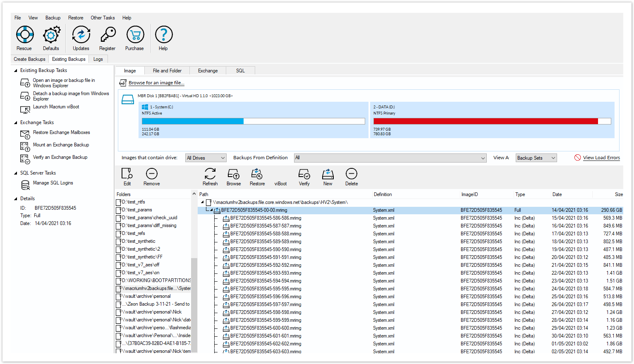Open the Backup Sets view dropdown
This screenshot has width=634, height=364.
tap(536, 158)
